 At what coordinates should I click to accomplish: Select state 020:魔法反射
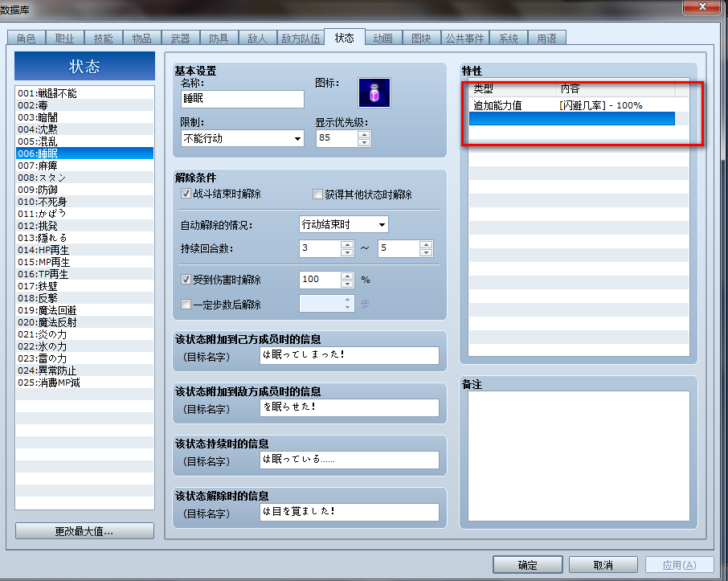(x=84, y=322)
